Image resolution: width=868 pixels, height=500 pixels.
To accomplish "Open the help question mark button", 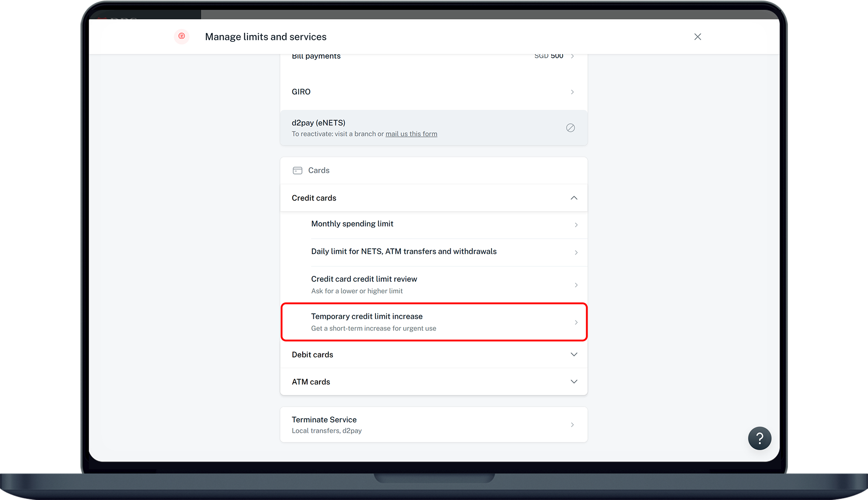I will click(x=759, y=438).
